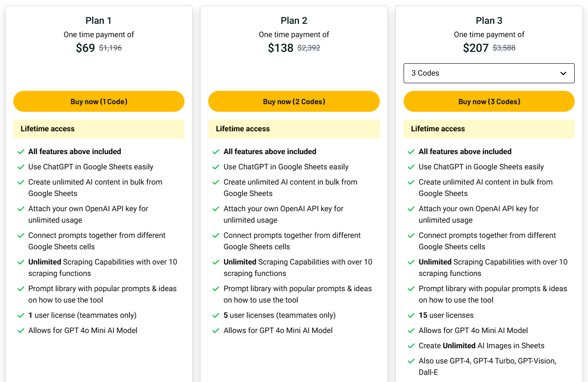Viewport: 588px width, 382px height.
Task: Click checkmark beside Plan 1 'All features above included'
Action: pos(21,152)
